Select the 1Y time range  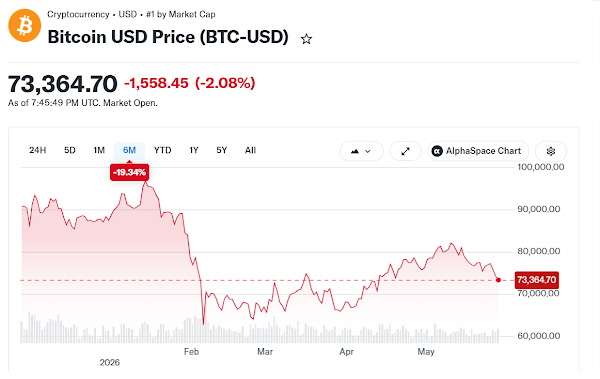[194, 150]
